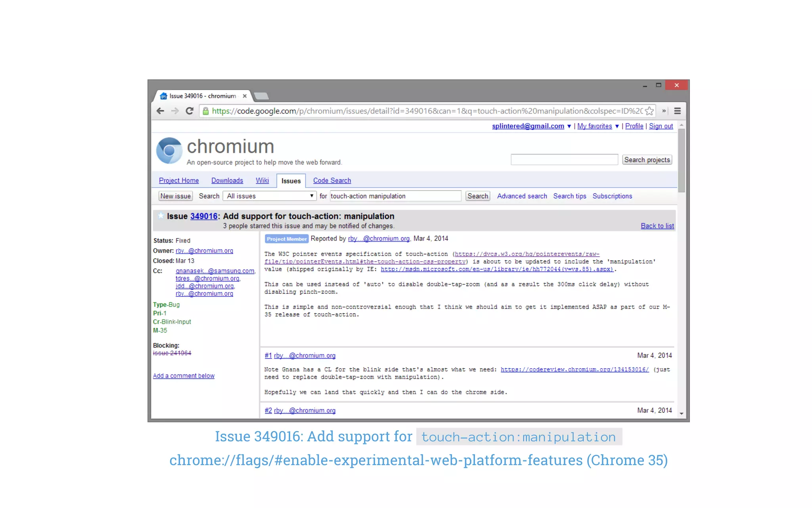Click the Type-Bug label
This screenshot has width=812, height=508.
[x=167, y=305]
